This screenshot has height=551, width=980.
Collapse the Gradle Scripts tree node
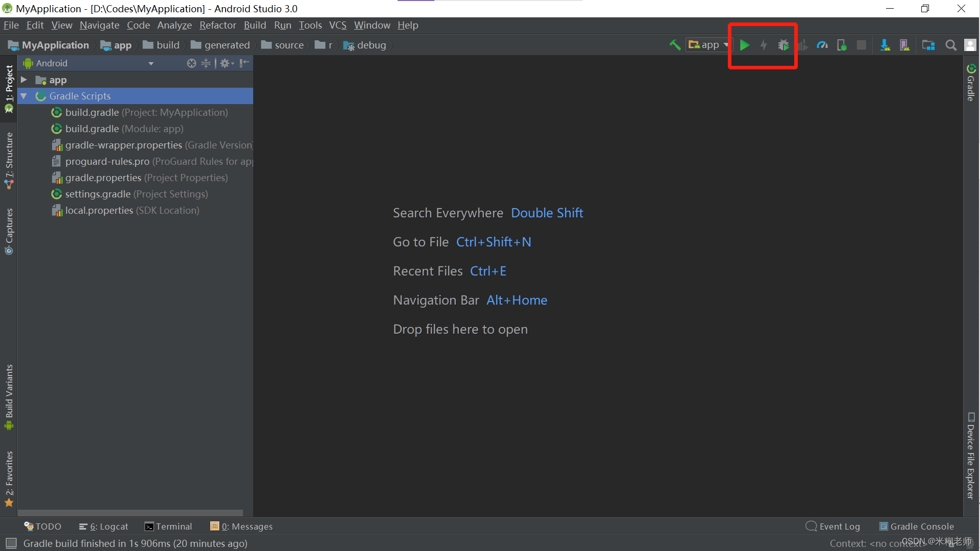24,96
